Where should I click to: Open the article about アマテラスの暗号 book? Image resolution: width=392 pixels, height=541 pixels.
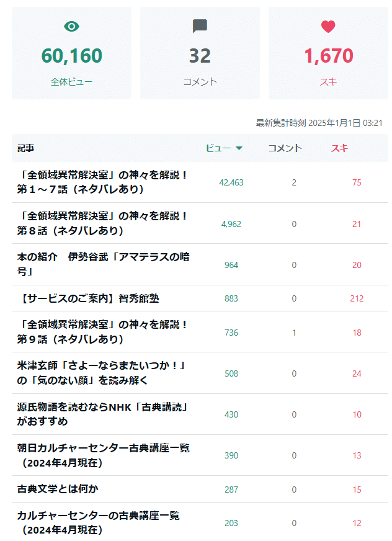coord(99,264)
